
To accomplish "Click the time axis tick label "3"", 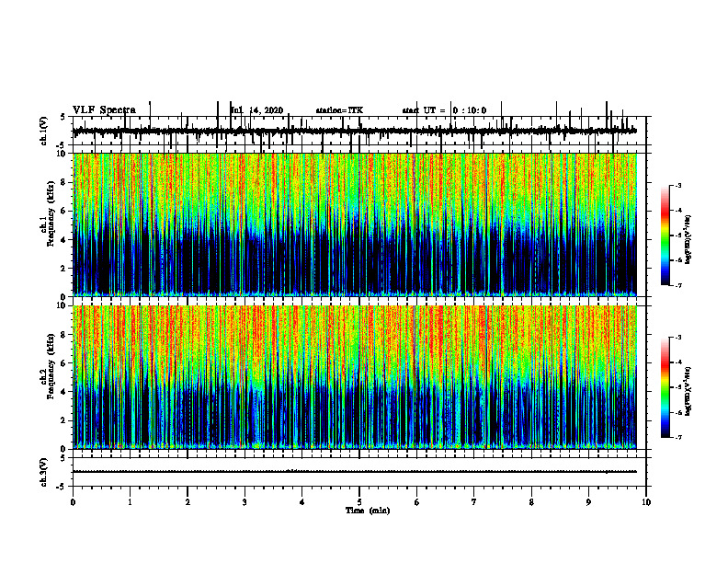I will [245, 502].
